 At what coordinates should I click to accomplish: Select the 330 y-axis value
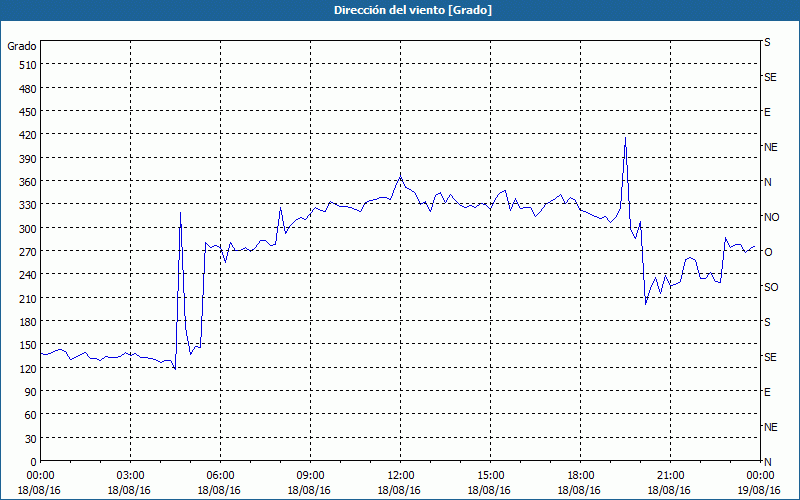pos(28,205)
